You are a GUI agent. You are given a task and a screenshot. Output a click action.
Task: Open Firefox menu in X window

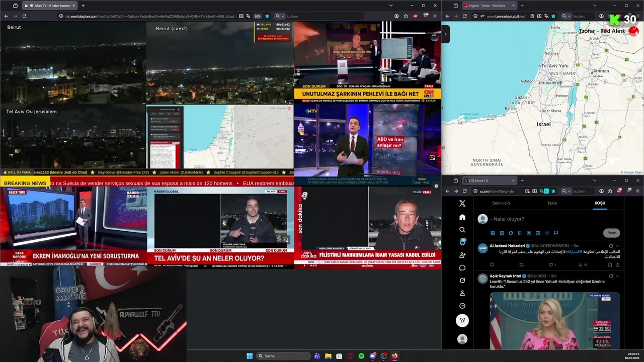(638, 191)
